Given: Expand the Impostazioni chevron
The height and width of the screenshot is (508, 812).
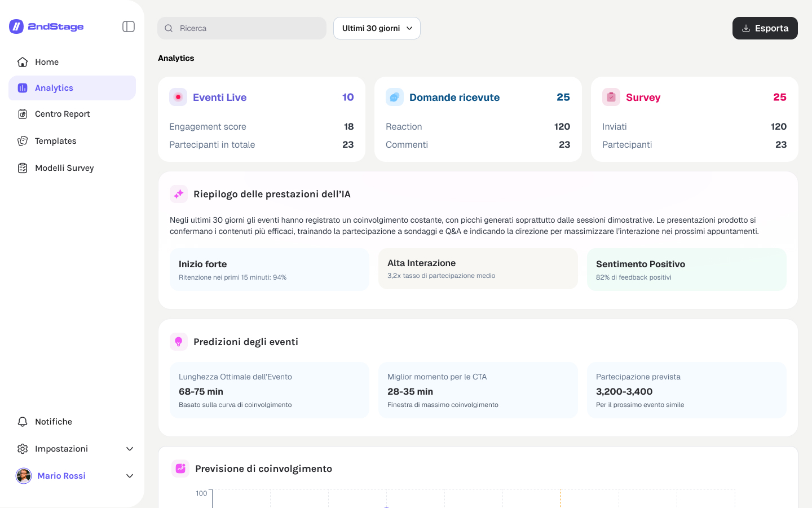Looking at the screenshot, I should tap(130, 449).
